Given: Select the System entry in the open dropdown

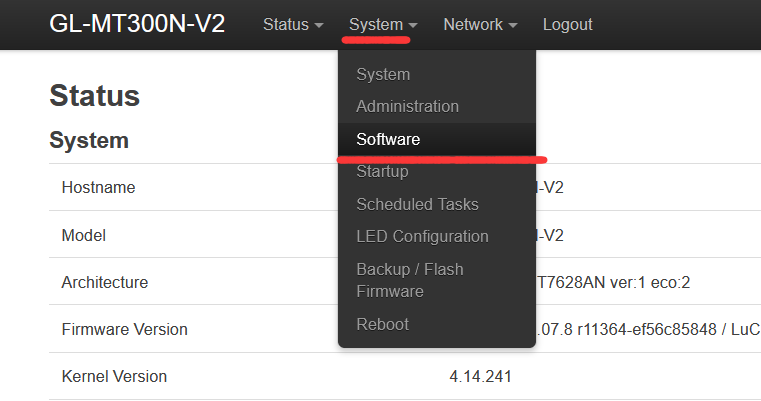Looking at the screenshot, I should [x=383, y=74].
